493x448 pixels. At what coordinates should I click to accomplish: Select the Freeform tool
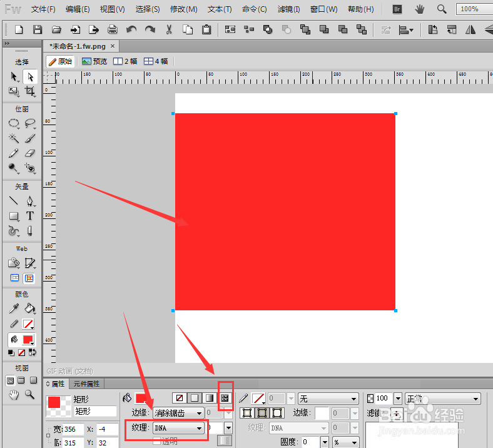click(14, 231)
